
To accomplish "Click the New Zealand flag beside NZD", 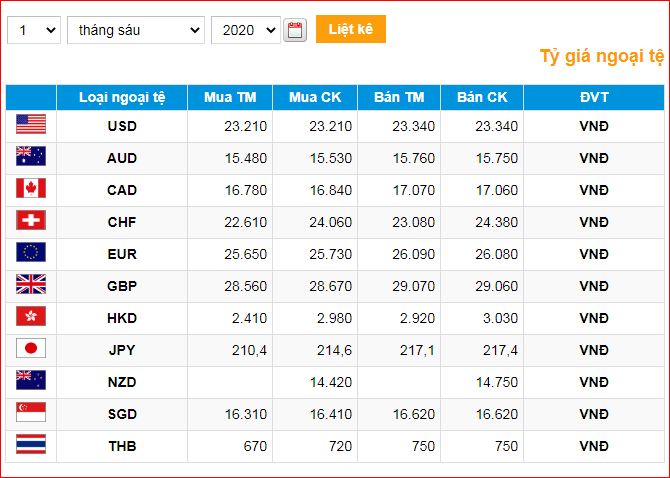I will click(x=31, y=380).
